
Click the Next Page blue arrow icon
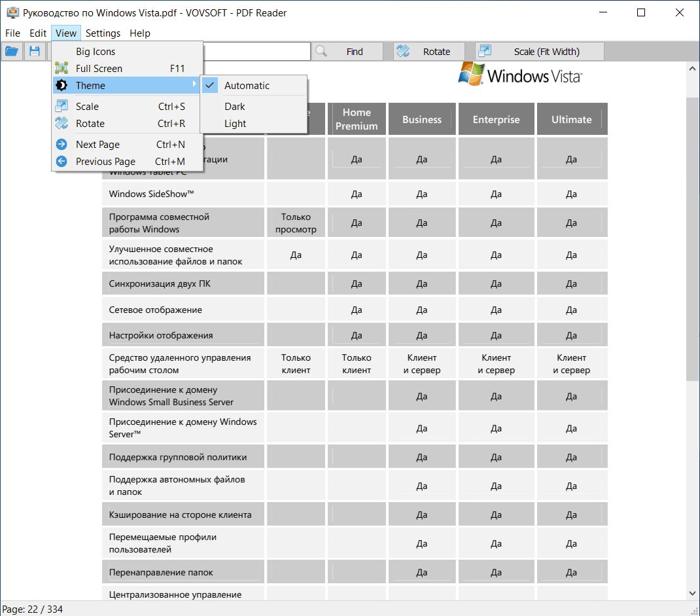coord(61,144)
